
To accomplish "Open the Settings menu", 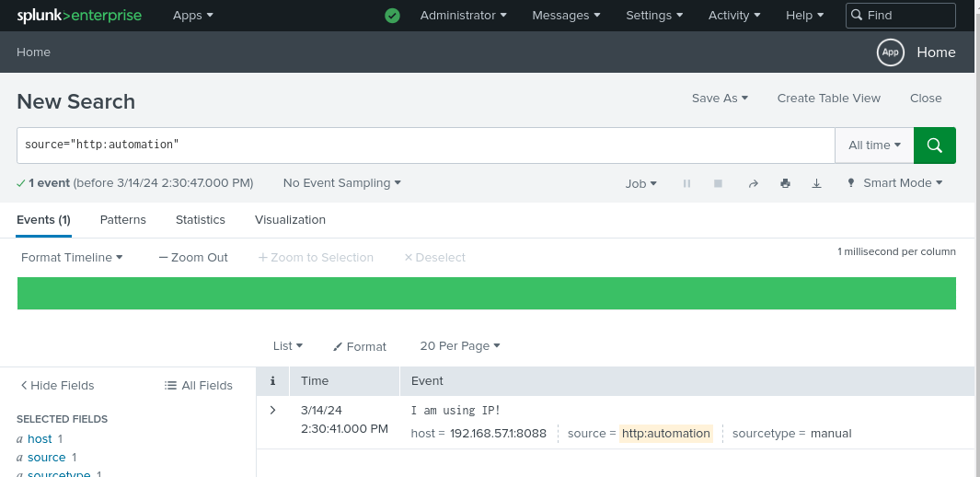I will coord(654,16).
